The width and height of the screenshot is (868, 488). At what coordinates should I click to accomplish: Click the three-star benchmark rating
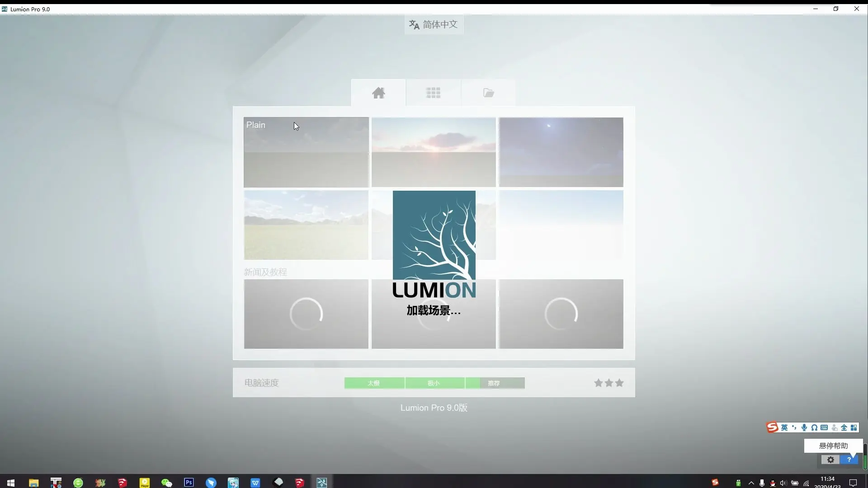click(x=609, y=383)
